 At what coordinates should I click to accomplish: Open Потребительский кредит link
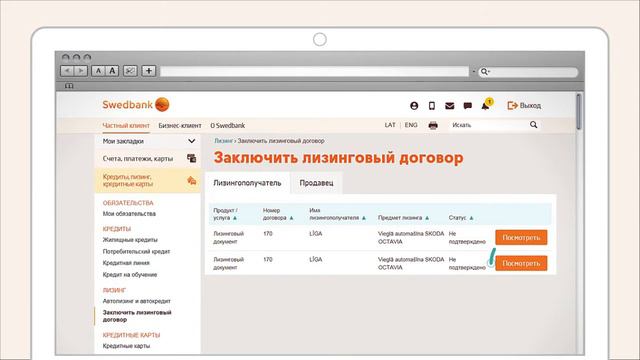pyautogui.click(x=136, y=252)
